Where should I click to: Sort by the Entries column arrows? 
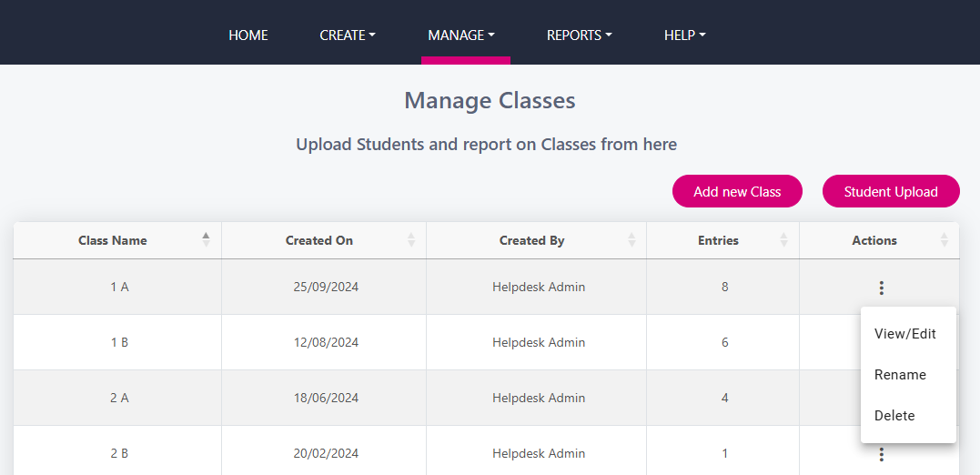click(x=783, y=240)
